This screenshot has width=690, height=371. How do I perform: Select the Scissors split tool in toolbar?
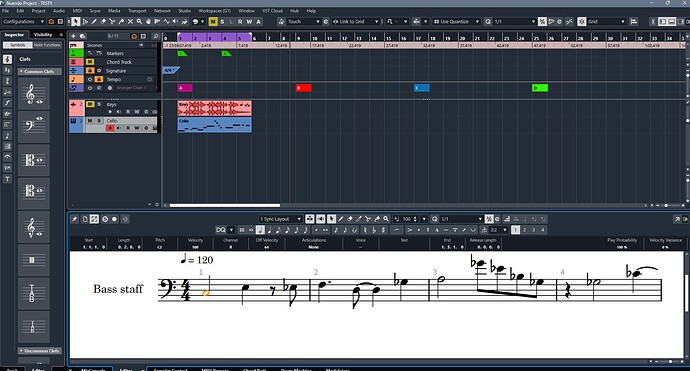(112, 22)
